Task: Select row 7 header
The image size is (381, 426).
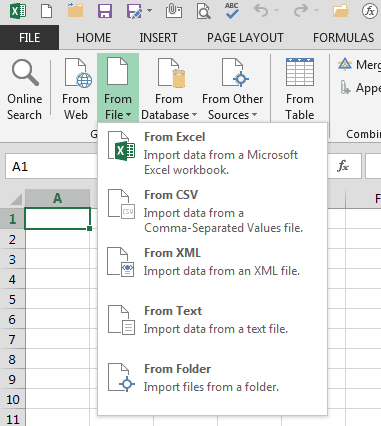Action: [12, 339]
